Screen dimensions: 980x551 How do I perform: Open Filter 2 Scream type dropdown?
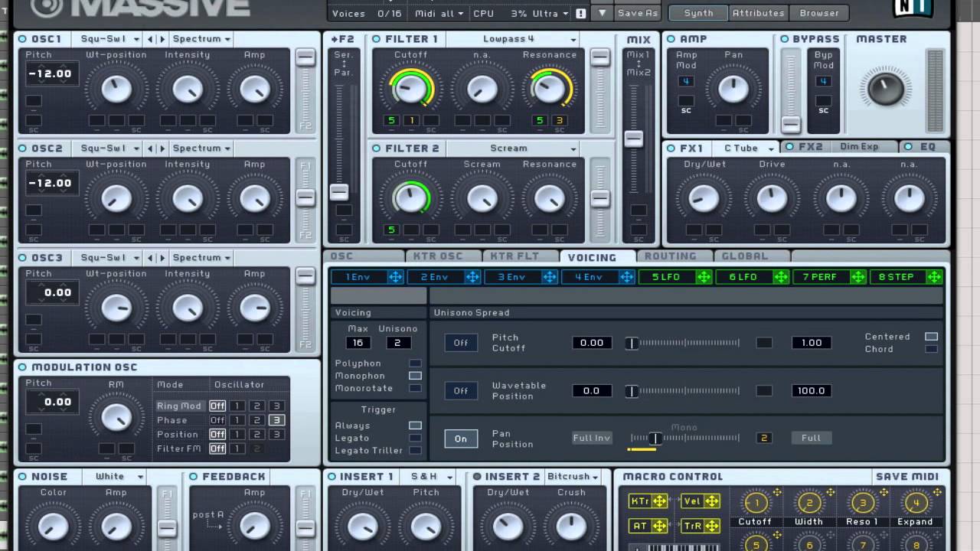point(512,148)
